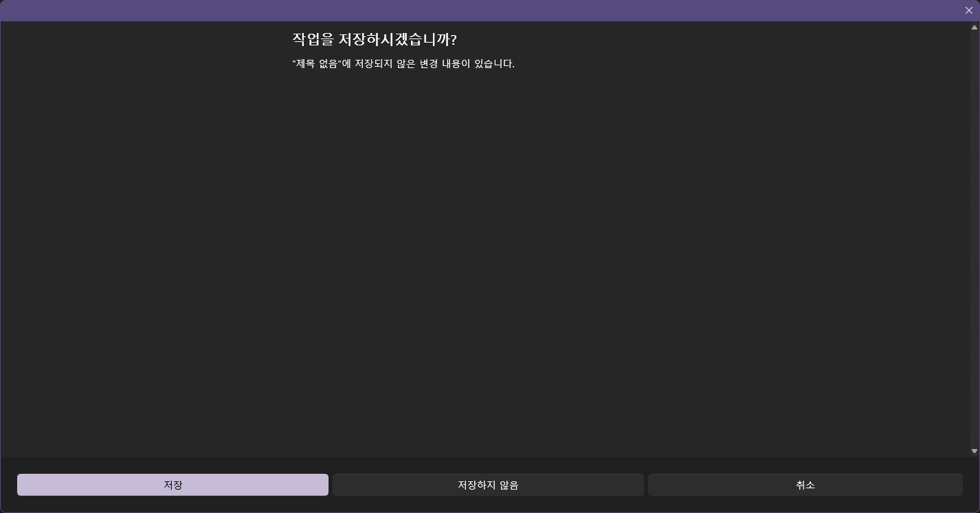980x513 pixels.
Task: Choose 저장하지 않음 to discard changes
Action: [x=488, y=485]
